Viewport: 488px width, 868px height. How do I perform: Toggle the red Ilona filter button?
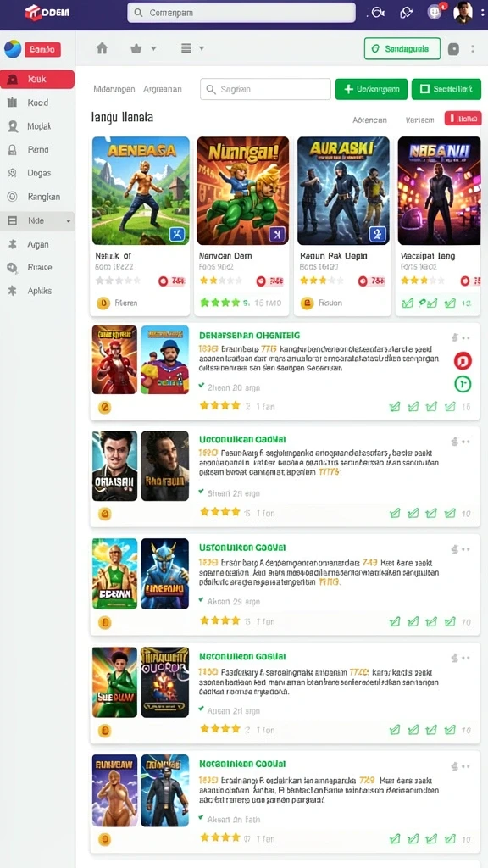pos(463,119)
